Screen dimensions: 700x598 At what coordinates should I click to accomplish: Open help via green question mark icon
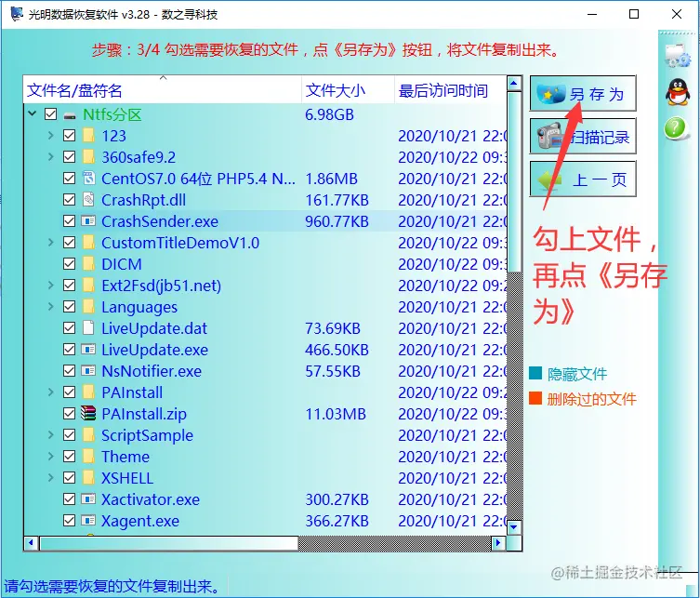pos(676,128)
